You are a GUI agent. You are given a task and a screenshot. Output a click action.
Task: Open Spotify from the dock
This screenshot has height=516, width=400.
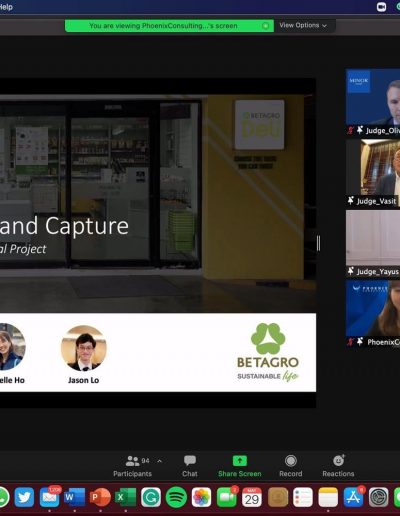point(176,497)
